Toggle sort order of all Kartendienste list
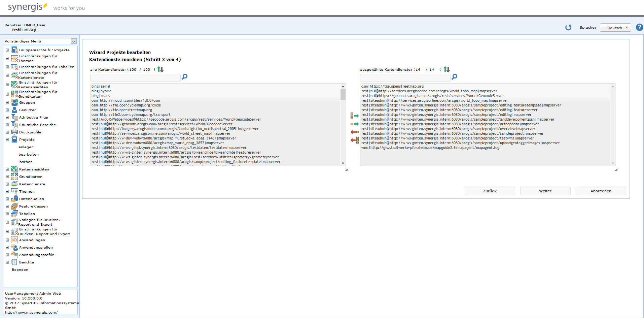 (x=160, y=69)
